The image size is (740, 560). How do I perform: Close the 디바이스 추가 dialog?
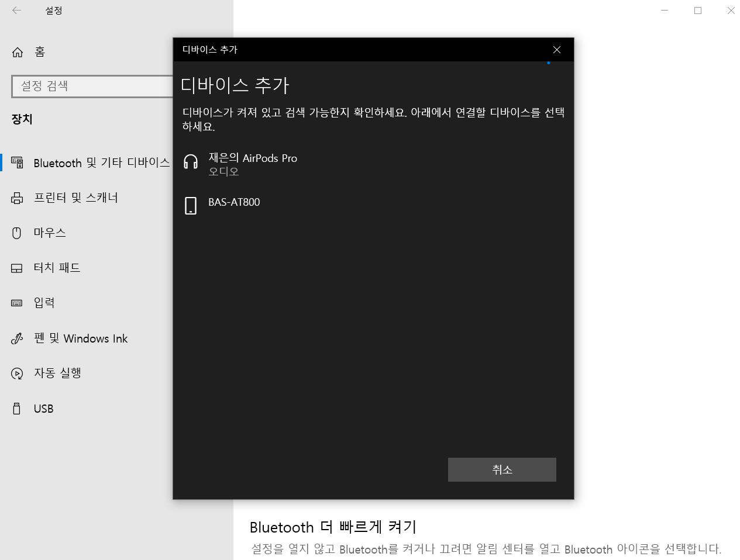click(557, 50)
